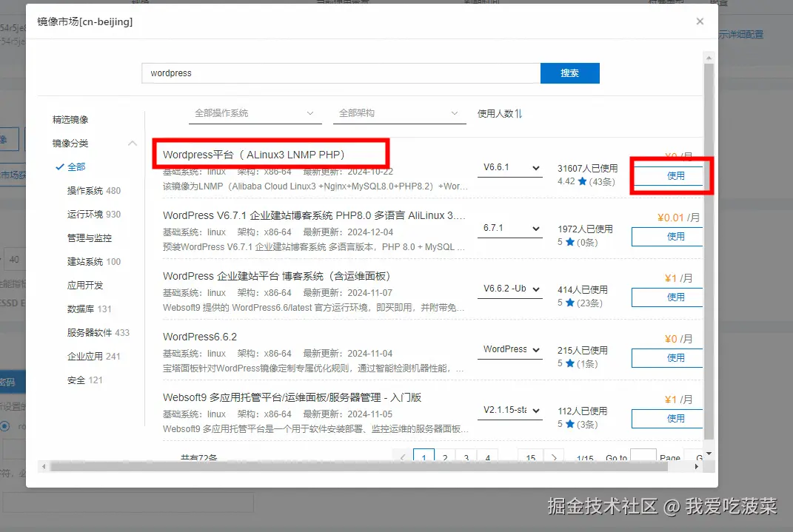Open WordPress V6.7.1 enterprise blog title

[313, 216]
